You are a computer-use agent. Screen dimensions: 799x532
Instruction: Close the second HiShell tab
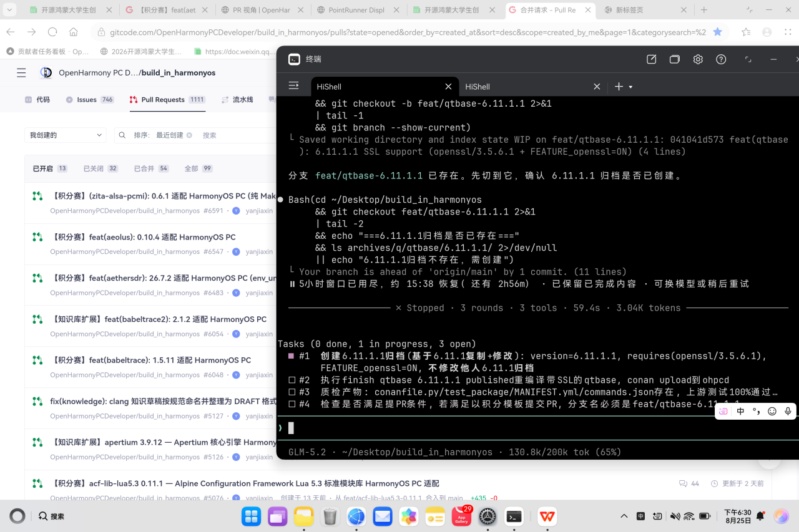coord(597,87)
